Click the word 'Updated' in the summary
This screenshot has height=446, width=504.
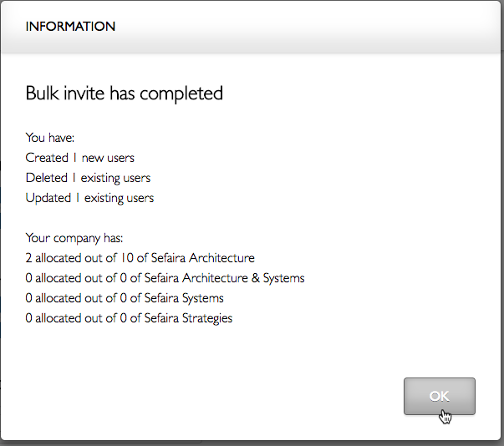tap(48, 198)
